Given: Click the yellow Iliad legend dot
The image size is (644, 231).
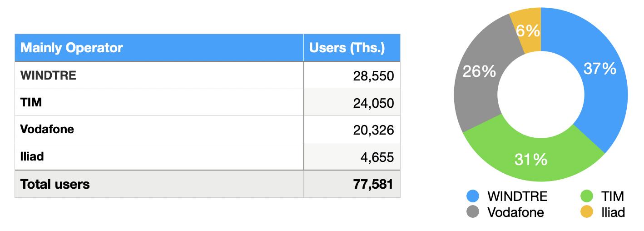Looking at the screenshot, I should pyautogui.click(x=587, y=212).
